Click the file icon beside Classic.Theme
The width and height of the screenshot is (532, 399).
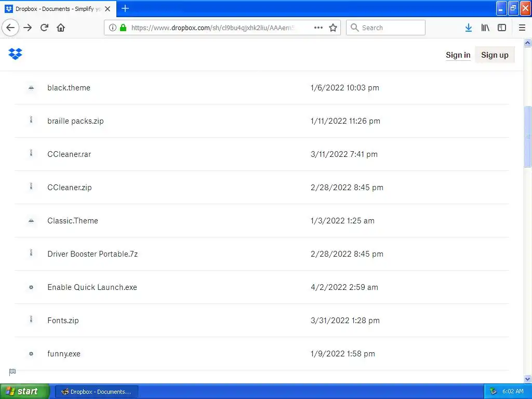(x=31, y=221)
